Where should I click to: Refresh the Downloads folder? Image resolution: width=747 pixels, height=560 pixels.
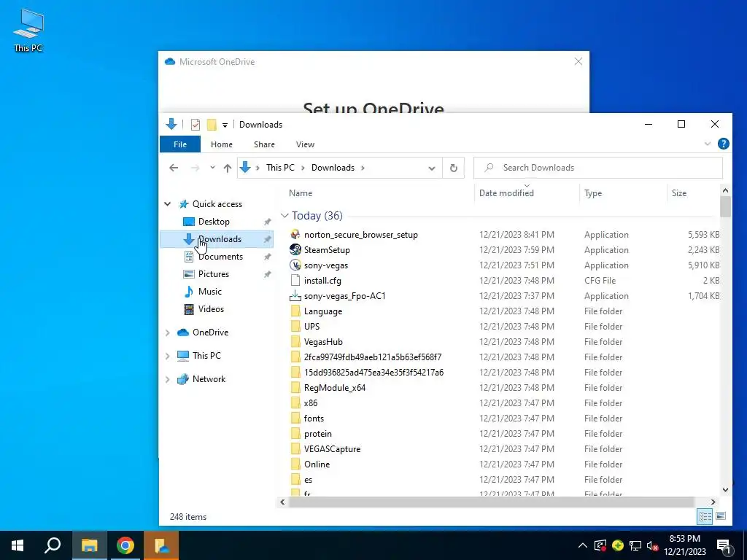point(454,168)
